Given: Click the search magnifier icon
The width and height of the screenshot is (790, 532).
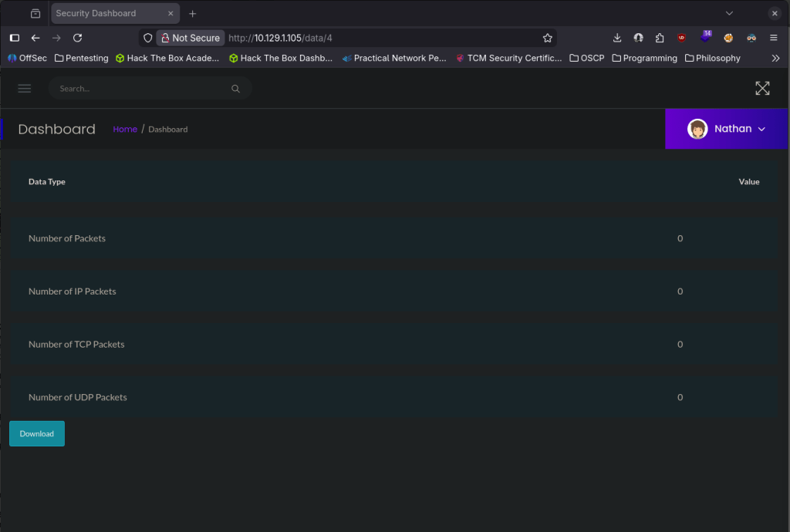Looking at the screenshot, I should [x=235, y=89].
